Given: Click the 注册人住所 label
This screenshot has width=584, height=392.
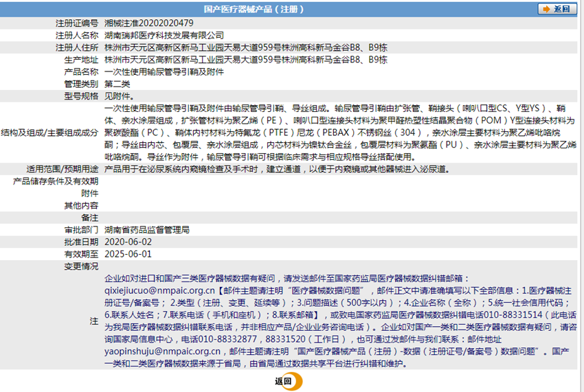Looking at the screenshot, I should 77,47.
